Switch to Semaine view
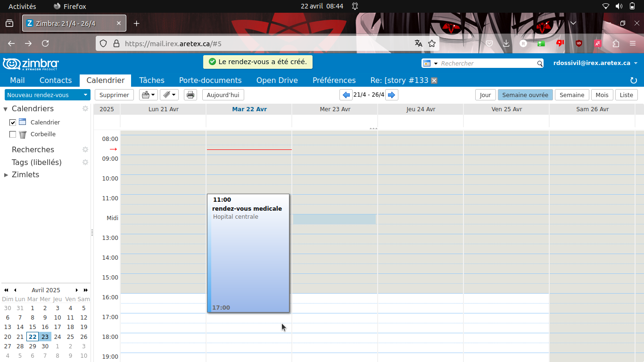The width and height of the screenshot is (644, 362). [572, 95]
